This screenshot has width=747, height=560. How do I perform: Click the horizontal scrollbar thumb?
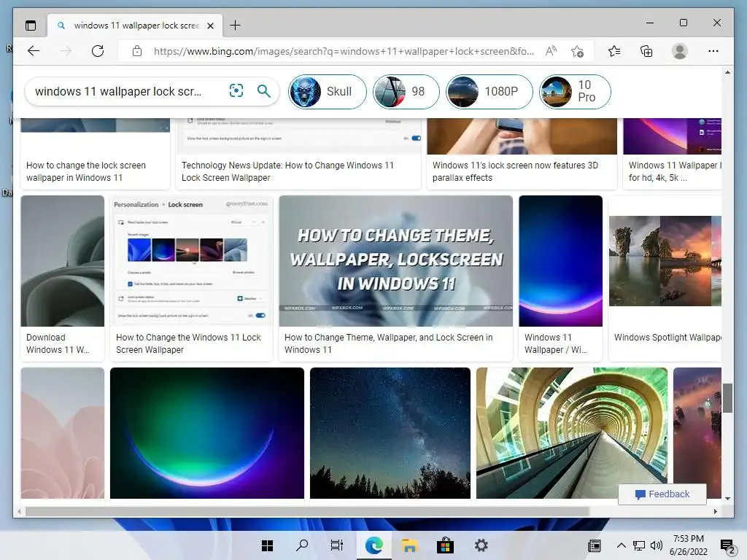307,511
